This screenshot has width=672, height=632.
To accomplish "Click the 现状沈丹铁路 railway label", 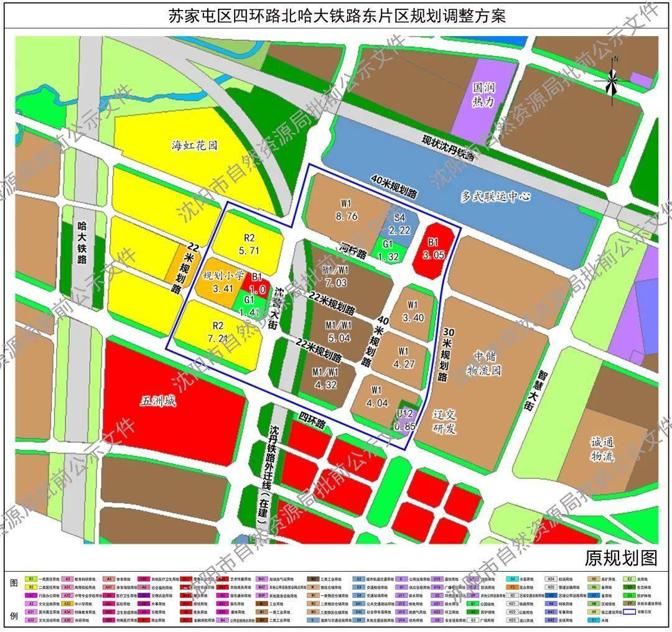I will coord(449,148).
